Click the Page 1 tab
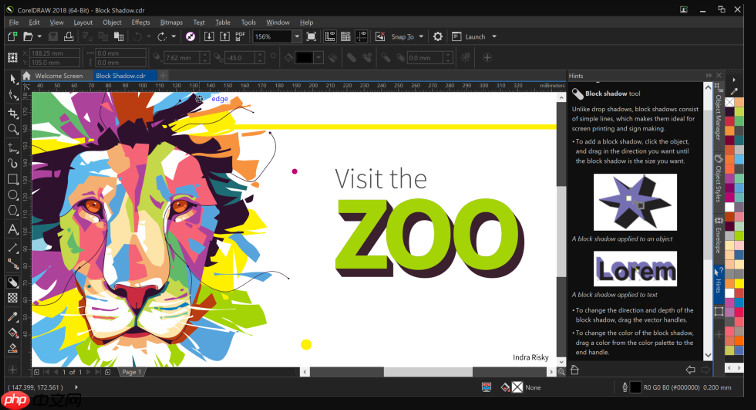The width and height of the screenshot is (756, 410). 131,372
